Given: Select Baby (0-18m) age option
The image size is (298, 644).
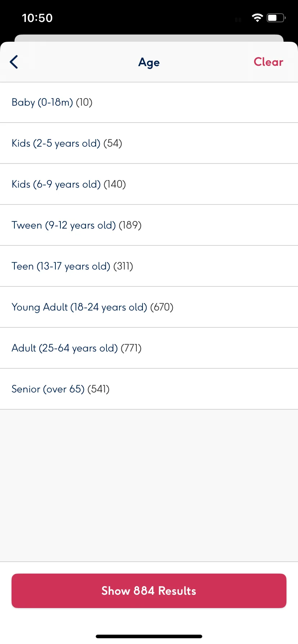Looking at the screenshot, I should click(149, 102).
